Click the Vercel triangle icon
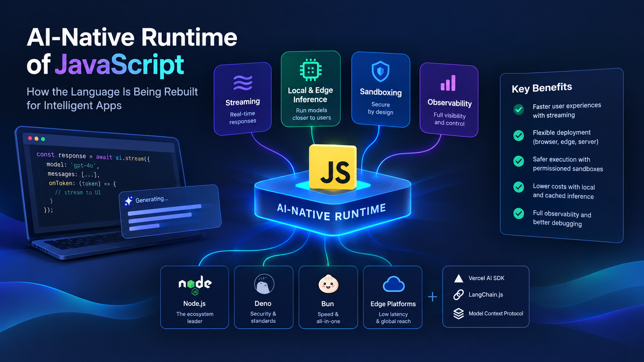The width and height of the screenshot is (644, 362). pyautogui.click(x=458, y=278)
